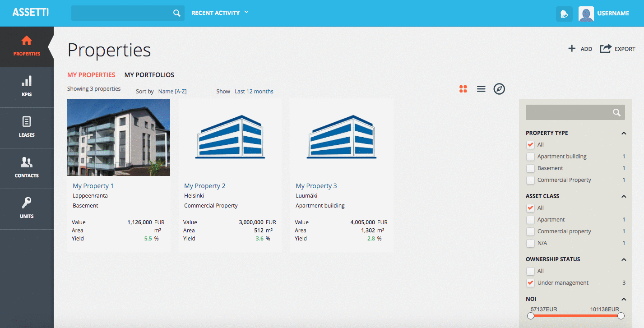Open map view compass icon
Screen dimensions: 644x328
(499, 89)
